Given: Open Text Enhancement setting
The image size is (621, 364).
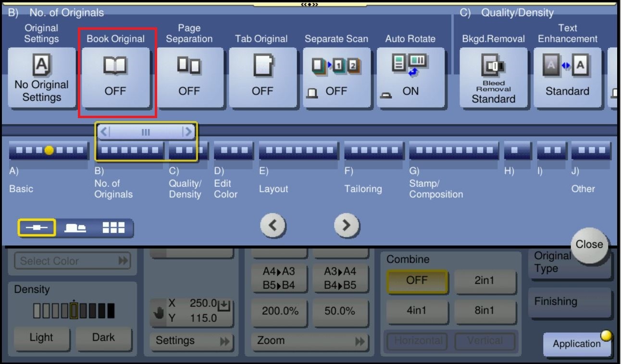Looking at the screenshot, I should [567, 77].
